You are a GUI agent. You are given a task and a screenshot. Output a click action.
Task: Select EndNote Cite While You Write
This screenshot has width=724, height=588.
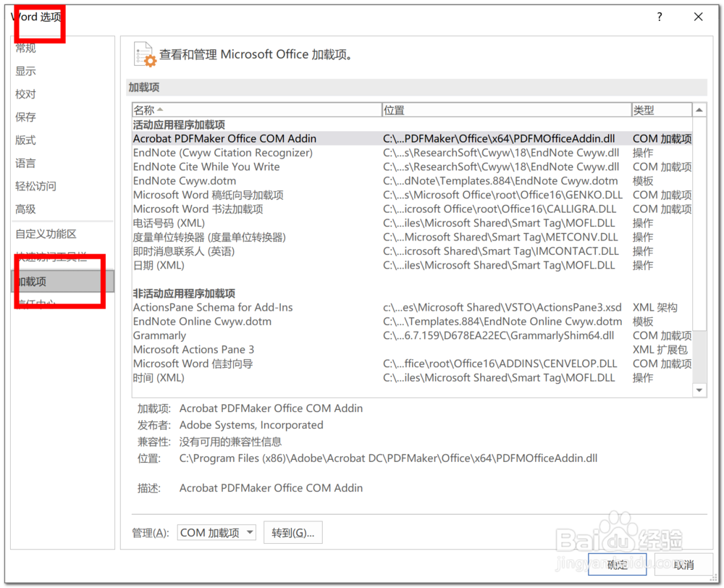[x=412, y=167]
